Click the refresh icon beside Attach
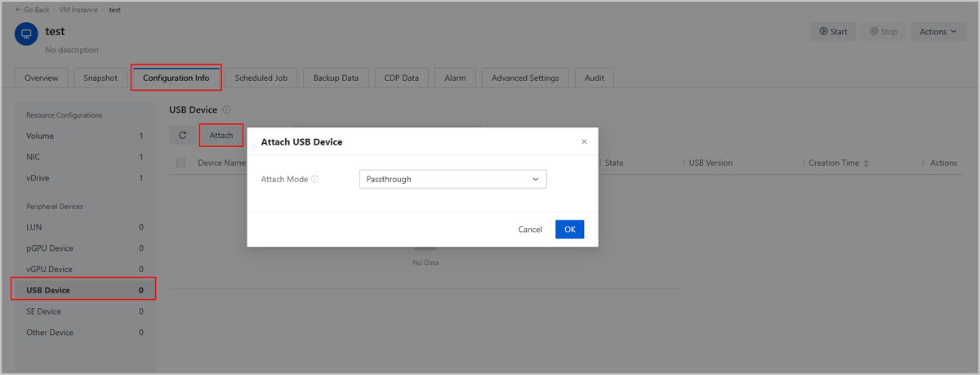Image resolution: width=980 pixels, height=375 pixels. pyautogui.click(x=182, y=136)
